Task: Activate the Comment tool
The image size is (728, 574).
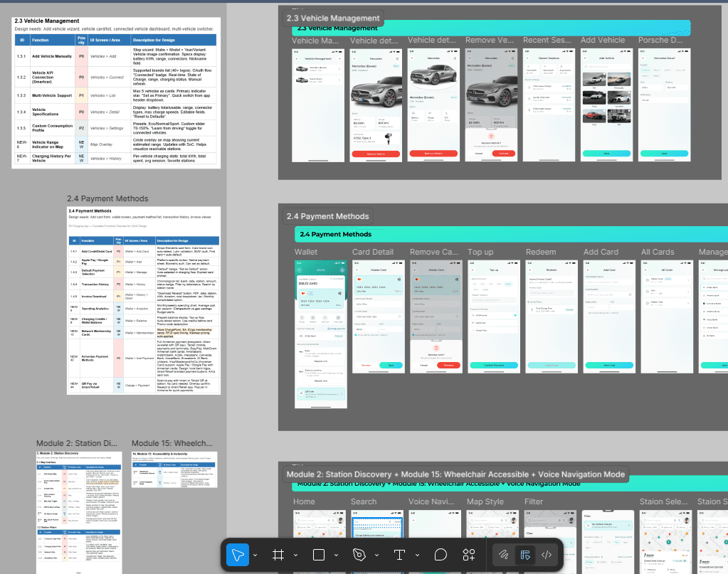Action: (x=441, y=555)
